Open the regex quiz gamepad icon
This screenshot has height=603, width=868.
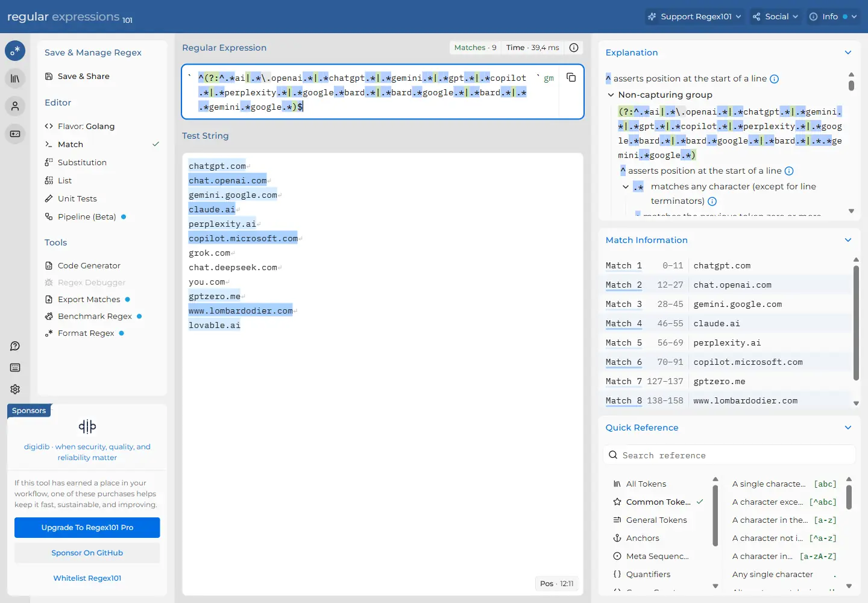click(x=15, y=134)
